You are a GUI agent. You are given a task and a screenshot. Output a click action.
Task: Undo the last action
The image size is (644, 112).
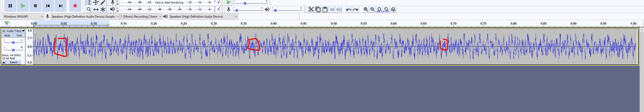[x=348, y=10]
